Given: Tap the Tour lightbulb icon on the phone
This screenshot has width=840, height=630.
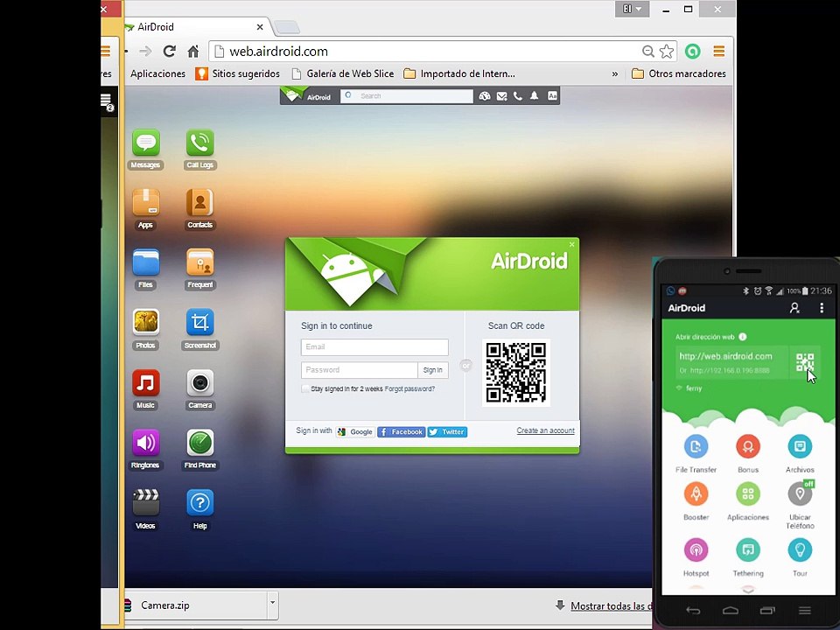Looking at the screenshot, I should pos(800,550).
